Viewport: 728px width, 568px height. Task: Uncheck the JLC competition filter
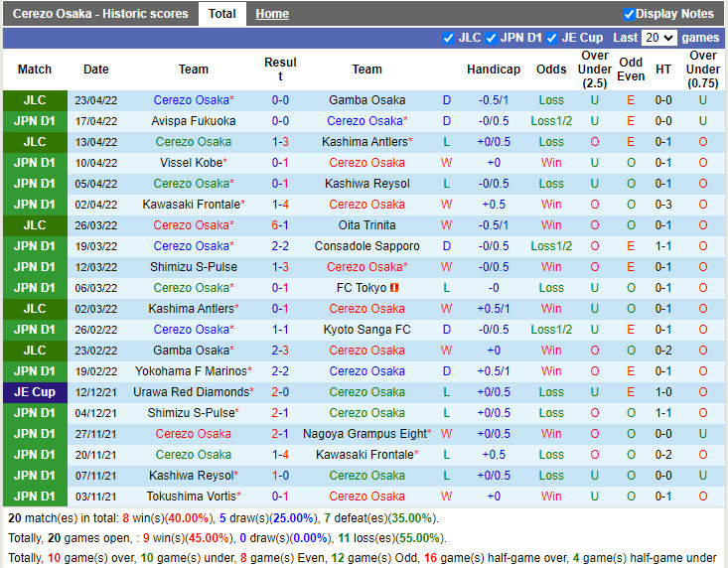448,38
